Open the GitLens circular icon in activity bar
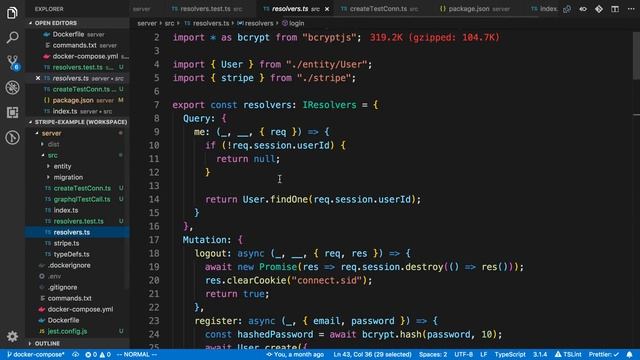The width and height of the screenshot is (640, 360). (x=12, y=138)
